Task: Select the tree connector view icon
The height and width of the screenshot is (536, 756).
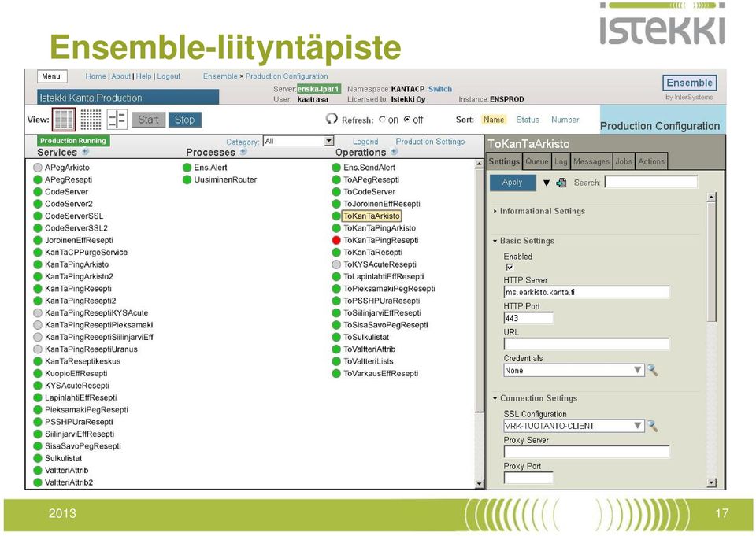Action: (x=117, y=119)
